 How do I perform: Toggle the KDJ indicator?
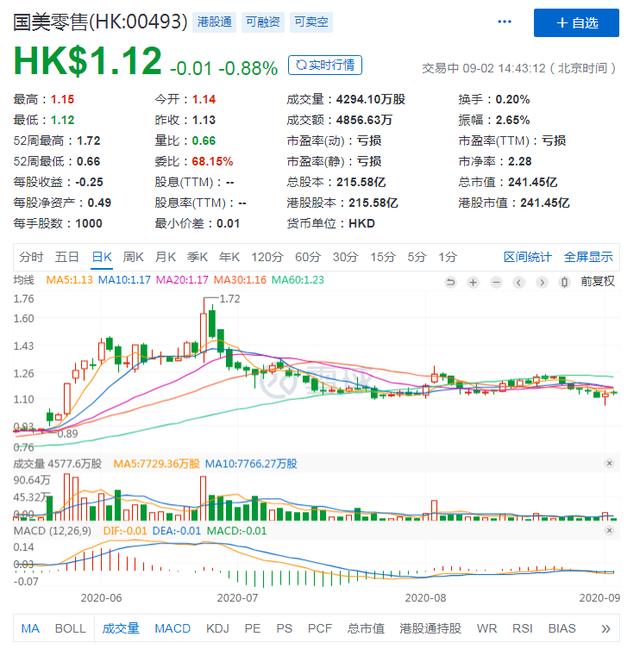click(218, 629)
